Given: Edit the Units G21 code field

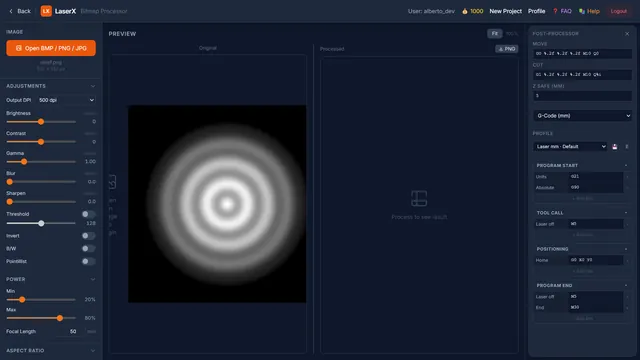Looking at the screenshot, I should coord(596,176).
